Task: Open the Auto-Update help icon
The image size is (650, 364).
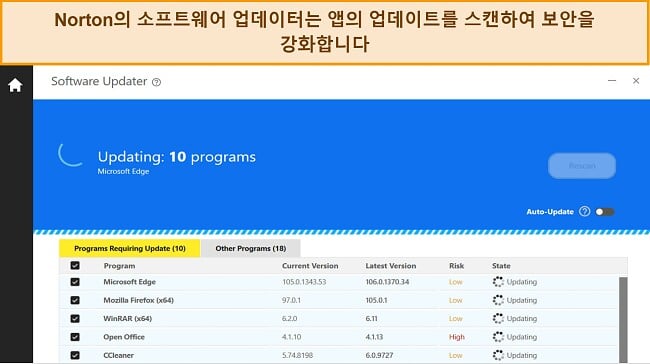Action: pos(585,211)
